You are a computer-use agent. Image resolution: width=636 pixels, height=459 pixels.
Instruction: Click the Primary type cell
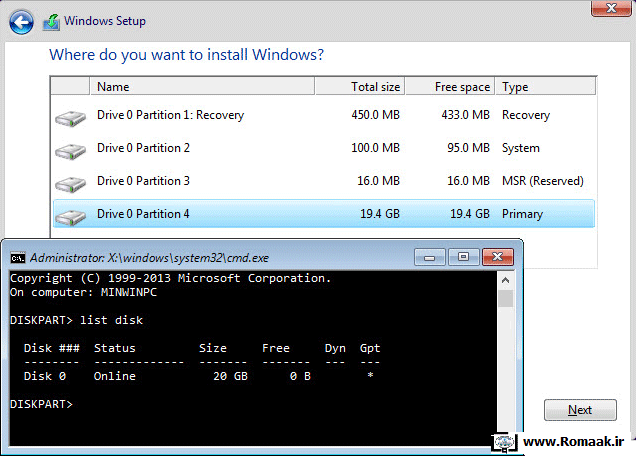[522, 214]
